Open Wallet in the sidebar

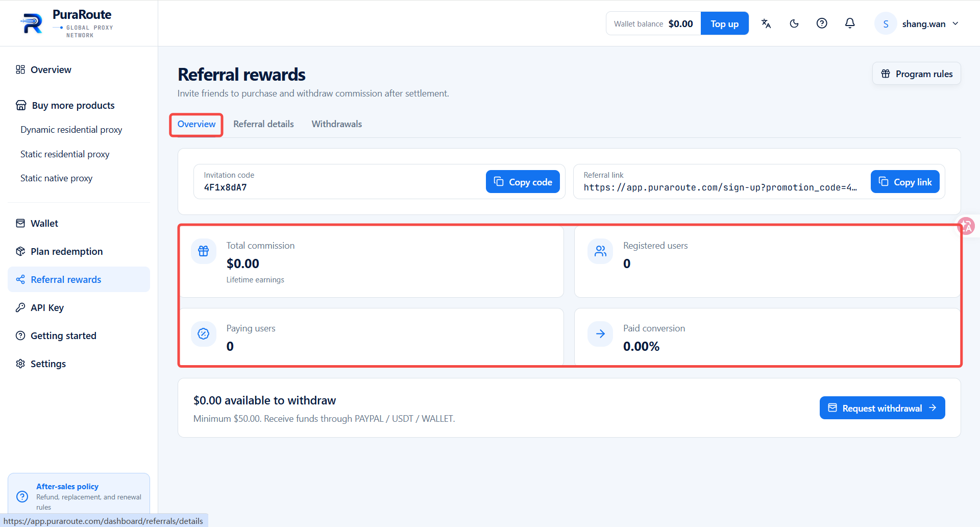[79, 223]
